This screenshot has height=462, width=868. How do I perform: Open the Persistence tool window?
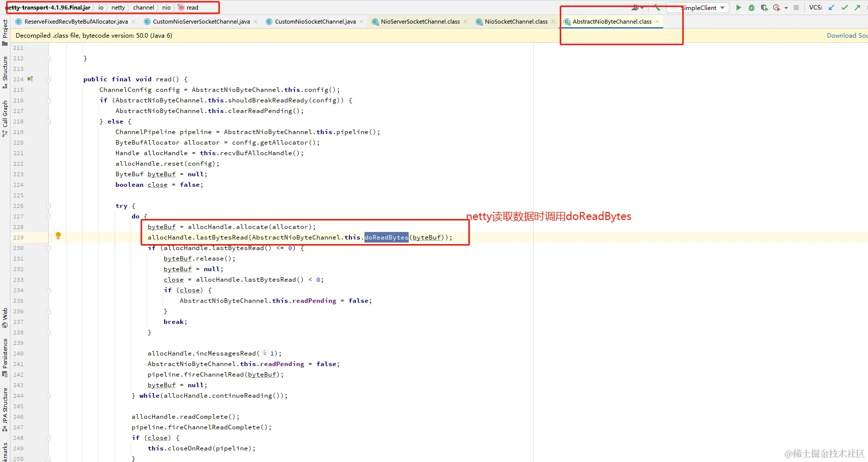pos(5,358)
